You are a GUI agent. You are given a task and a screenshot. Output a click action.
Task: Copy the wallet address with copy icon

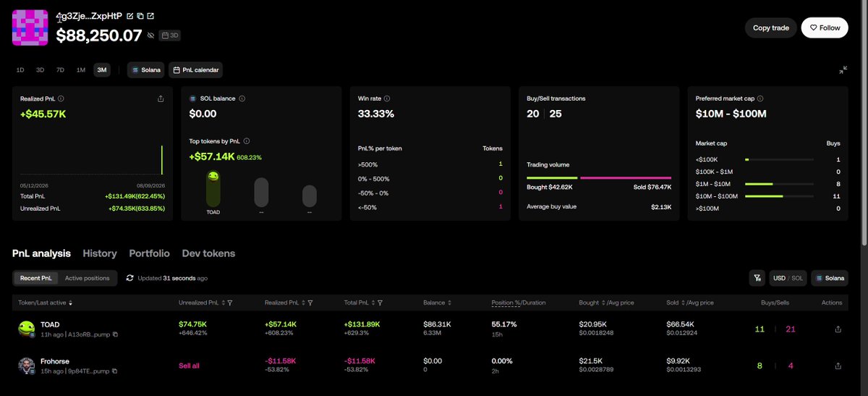click(x=140, y=15)
